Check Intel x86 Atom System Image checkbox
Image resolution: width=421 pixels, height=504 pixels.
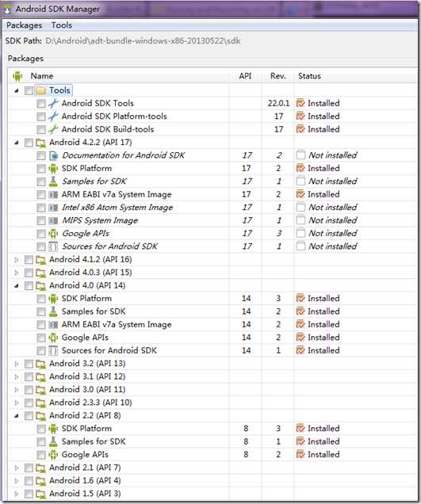coord(41,208)
